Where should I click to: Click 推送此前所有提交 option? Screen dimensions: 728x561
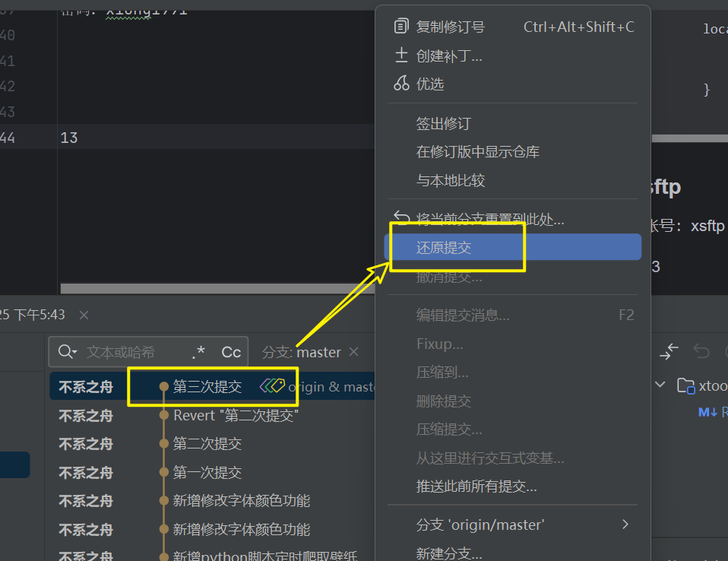[x=476, y=486]
